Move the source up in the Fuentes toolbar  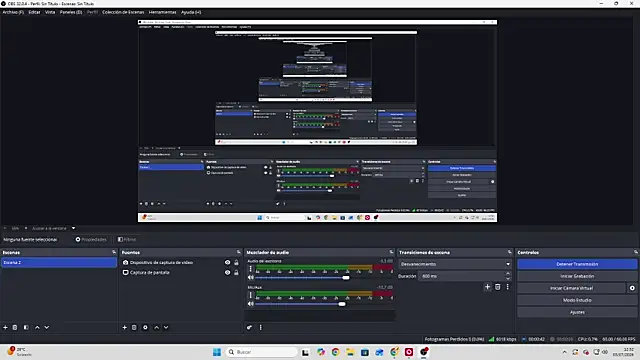[x=156, y=327]
